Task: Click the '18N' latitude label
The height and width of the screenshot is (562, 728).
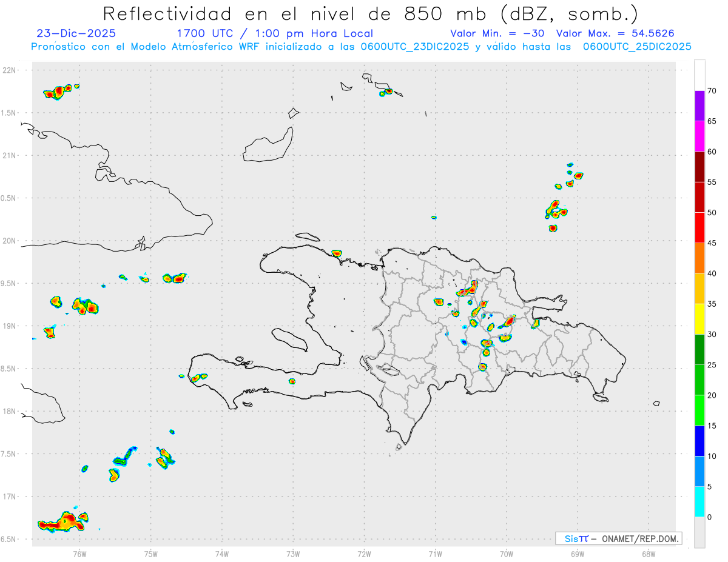Action: tap(10, 411)
